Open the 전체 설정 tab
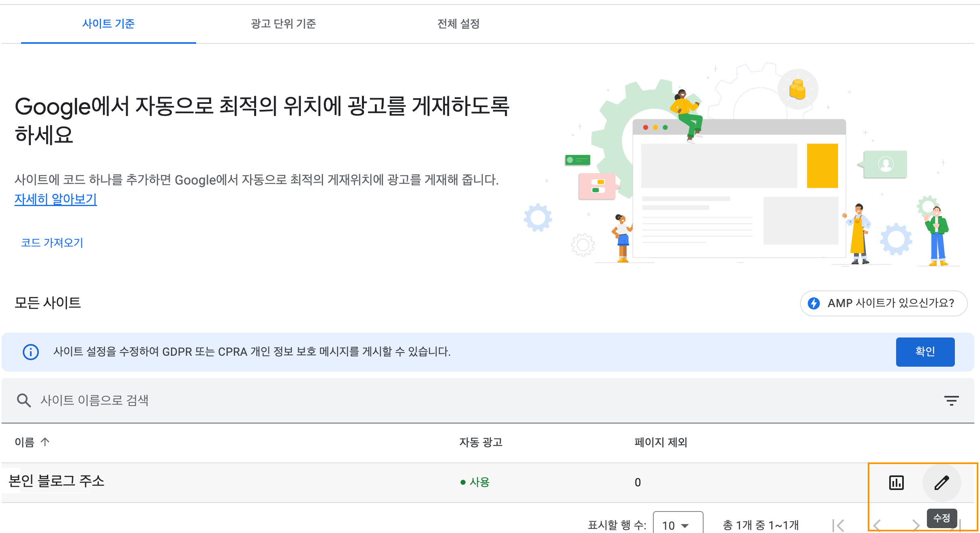This screenshot has height=533, width=980. pos(458,24)
